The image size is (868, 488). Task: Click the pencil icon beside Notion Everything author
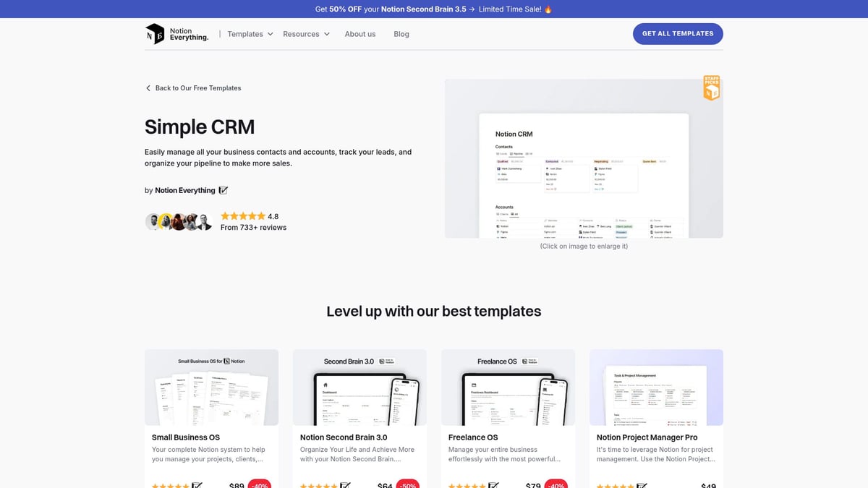tap(224, 190)
